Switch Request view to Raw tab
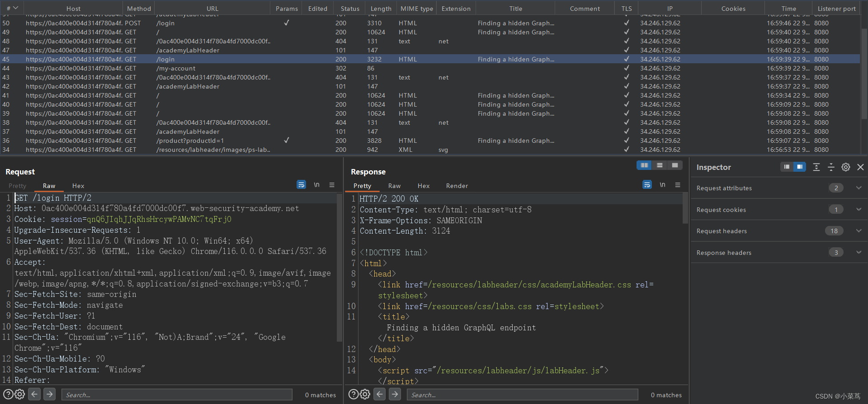This screenshot has width=868, height=404. [x=49, y=186]
